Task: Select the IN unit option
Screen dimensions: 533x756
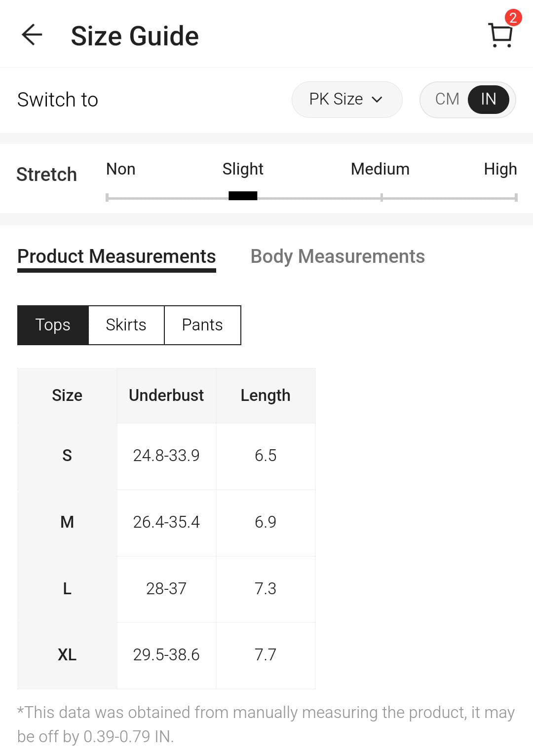Action: 488,99
